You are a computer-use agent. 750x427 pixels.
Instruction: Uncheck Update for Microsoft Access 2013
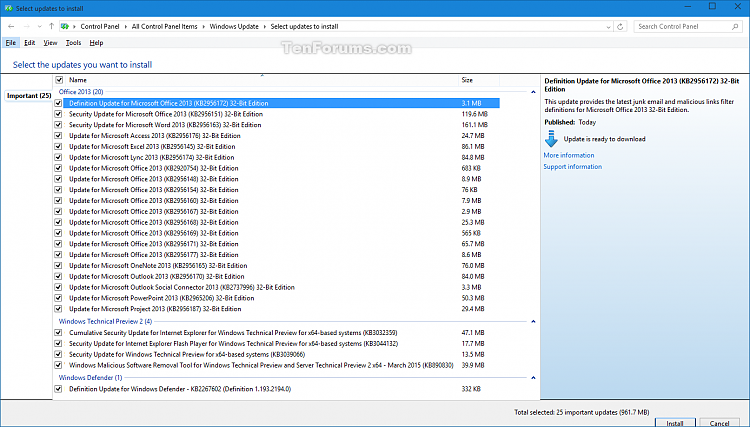(x=58, y=136)
